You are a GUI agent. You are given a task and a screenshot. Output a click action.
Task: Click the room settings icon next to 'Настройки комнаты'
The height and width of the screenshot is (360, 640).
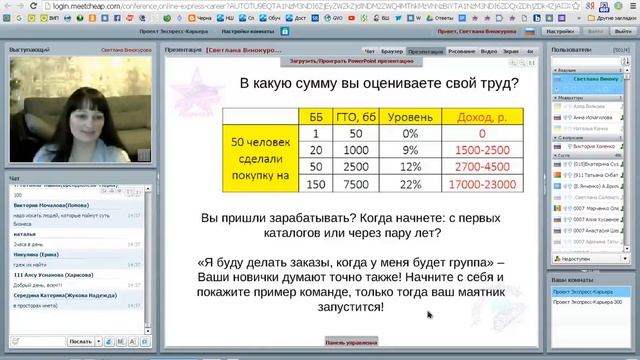285,31
